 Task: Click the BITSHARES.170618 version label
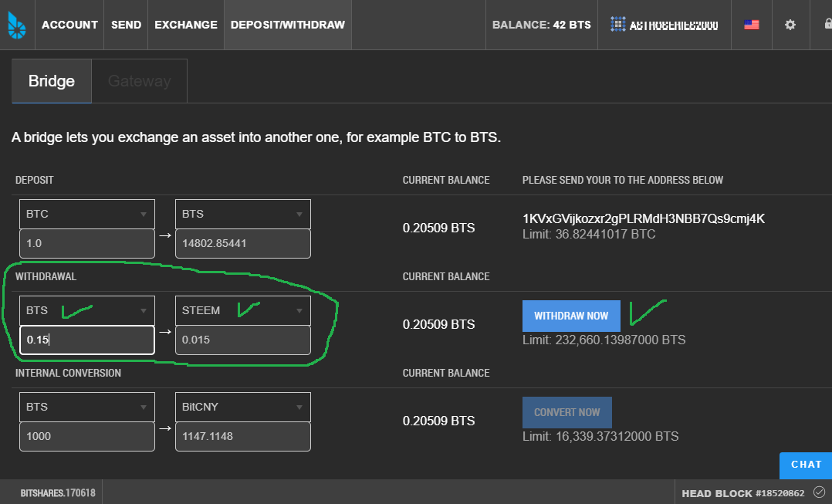58,493
